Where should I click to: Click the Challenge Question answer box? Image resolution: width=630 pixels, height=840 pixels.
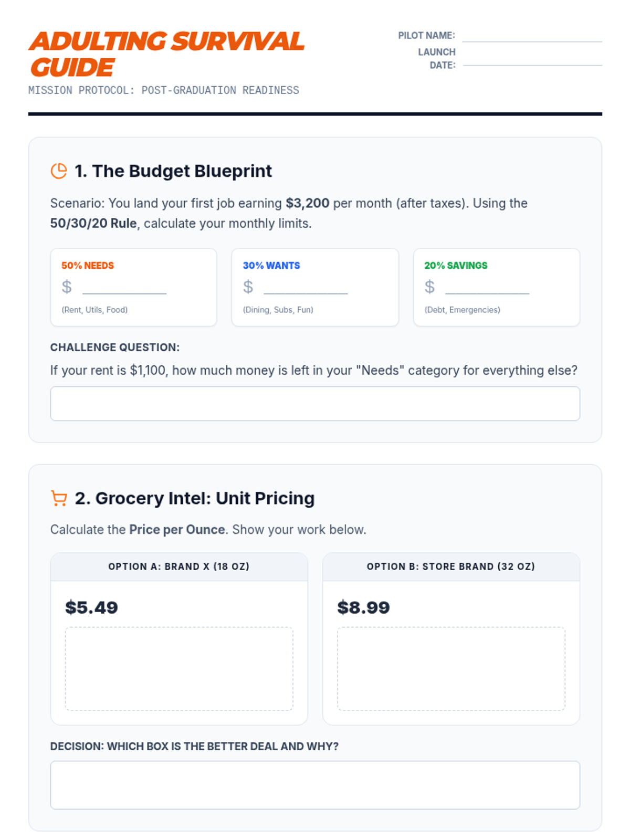click(x=315, y=404)
